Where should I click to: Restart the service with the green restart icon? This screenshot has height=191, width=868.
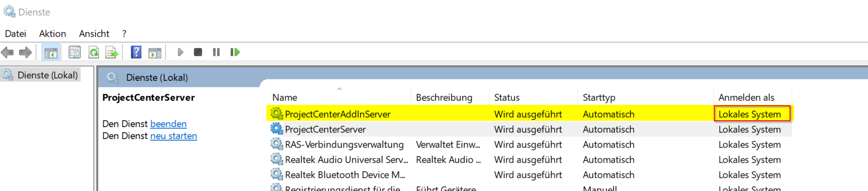click(x=235, y=52)
